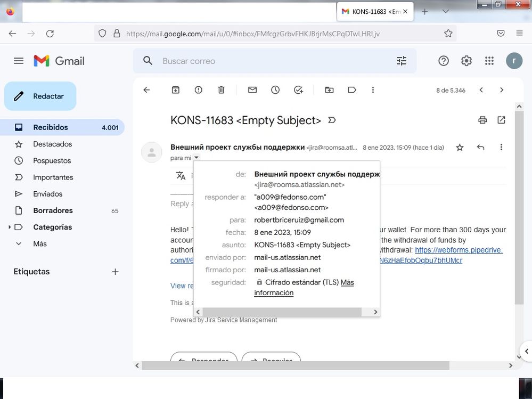Mark email as unread
The width and height of the screenshot is (532, 399).
click(x=252, y=90)
